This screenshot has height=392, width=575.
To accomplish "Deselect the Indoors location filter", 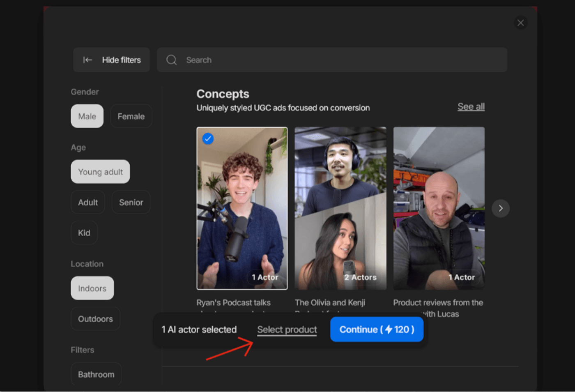I will click(92, 288).
